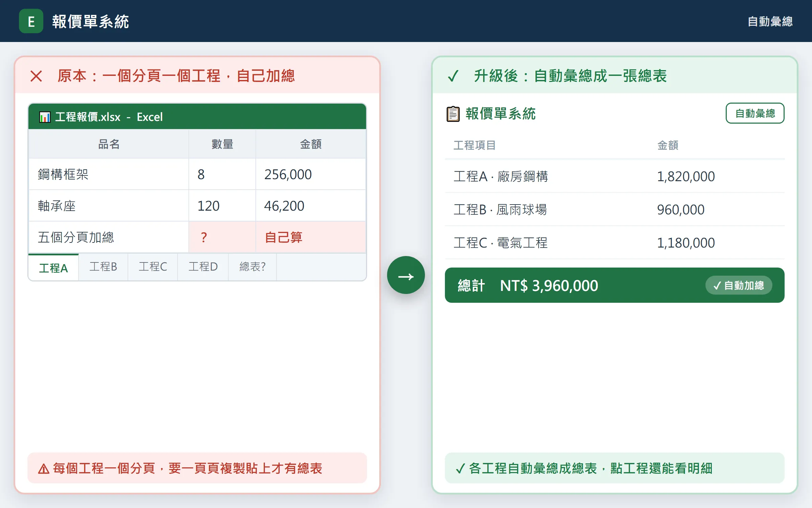Click the green E app logo

(31, 21)
